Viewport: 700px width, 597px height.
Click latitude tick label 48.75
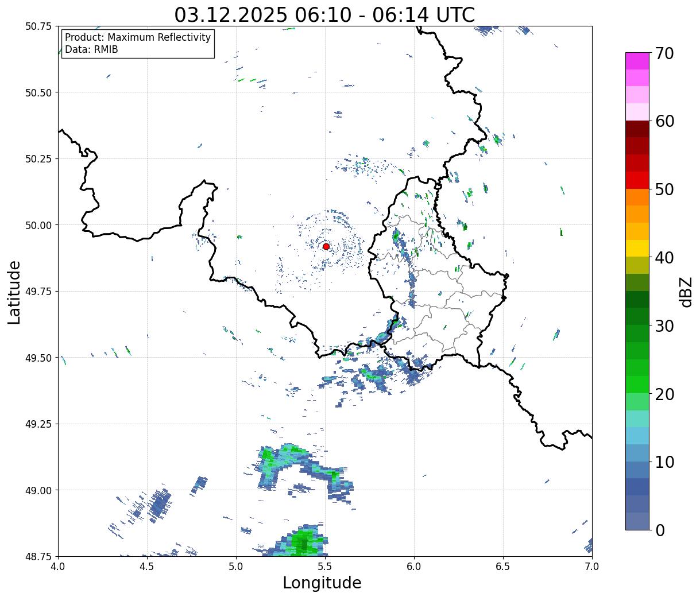click(38, 556)
